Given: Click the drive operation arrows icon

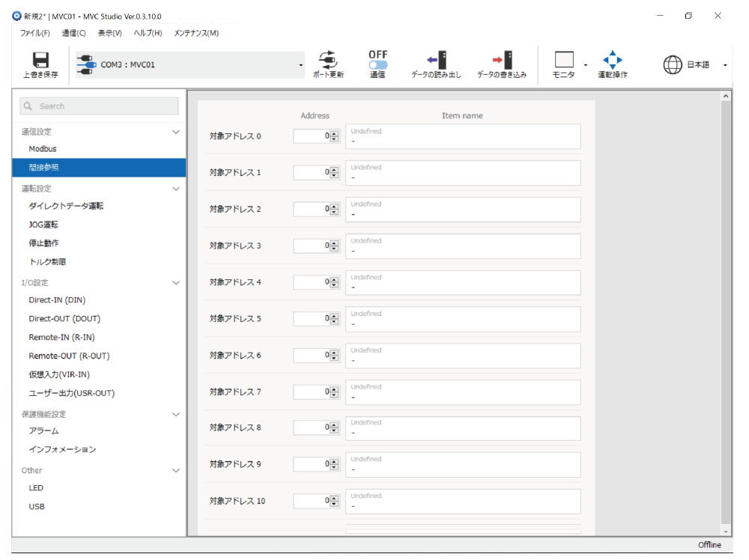Looking at the screenshot, I should pyautogui.click(x=612, y=60).
